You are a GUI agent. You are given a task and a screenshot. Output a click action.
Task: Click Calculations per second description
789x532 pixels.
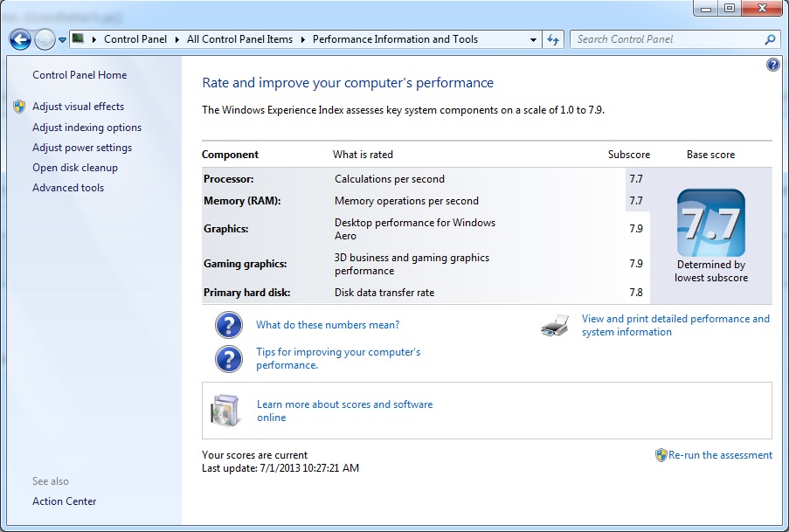click(390, 179)
